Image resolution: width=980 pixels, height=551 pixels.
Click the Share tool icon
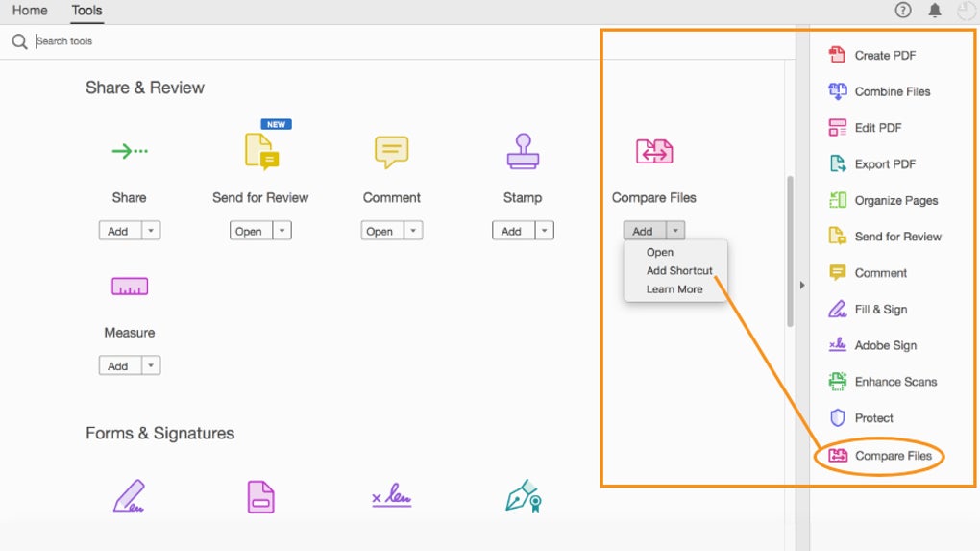(129, 151)
